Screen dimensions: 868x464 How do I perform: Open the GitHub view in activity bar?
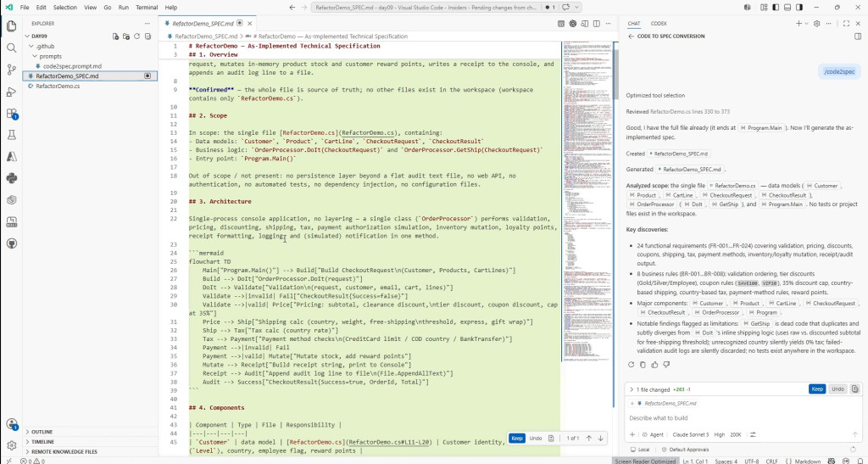coord(12,243)
